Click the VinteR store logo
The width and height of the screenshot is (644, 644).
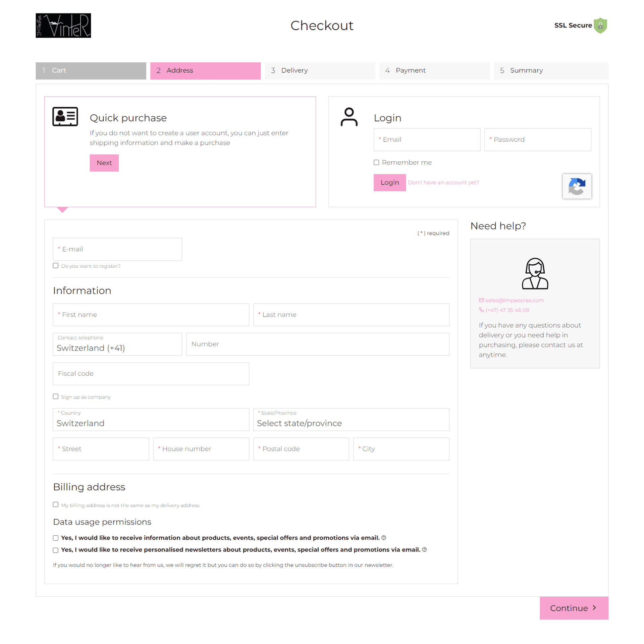coord(63,25)
